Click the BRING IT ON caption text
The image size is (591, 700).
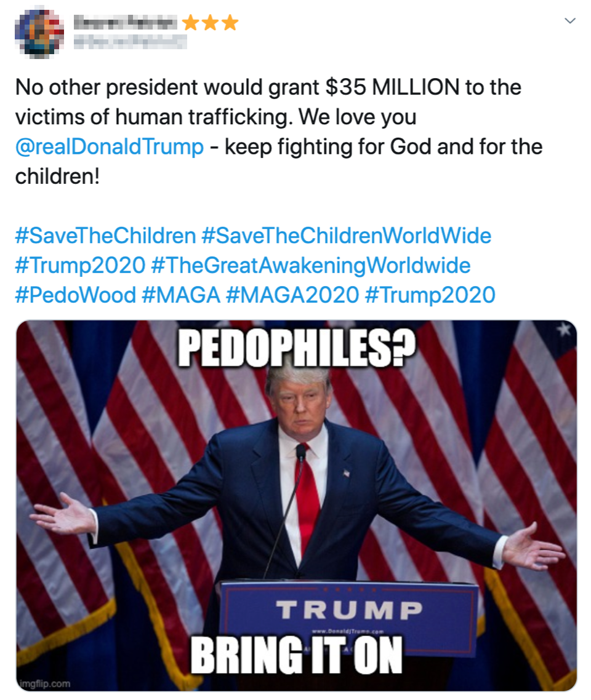[297, 655]
